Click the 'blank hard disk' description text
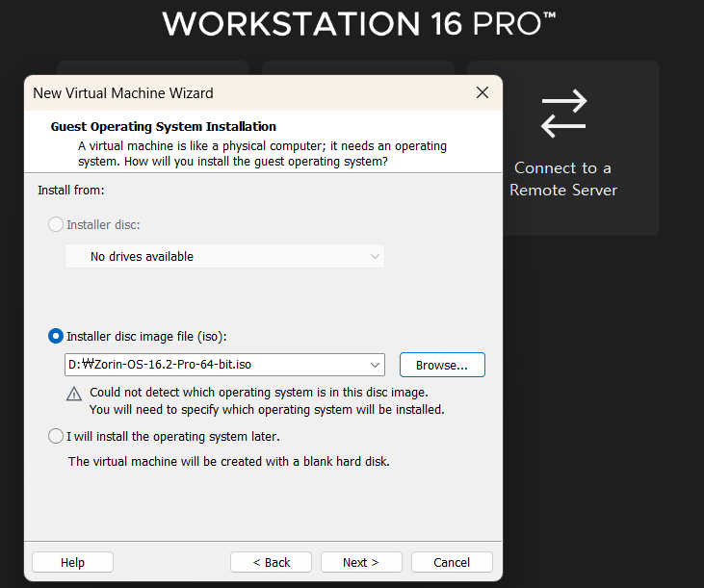The image size is (704, 588). click(229, 462)
